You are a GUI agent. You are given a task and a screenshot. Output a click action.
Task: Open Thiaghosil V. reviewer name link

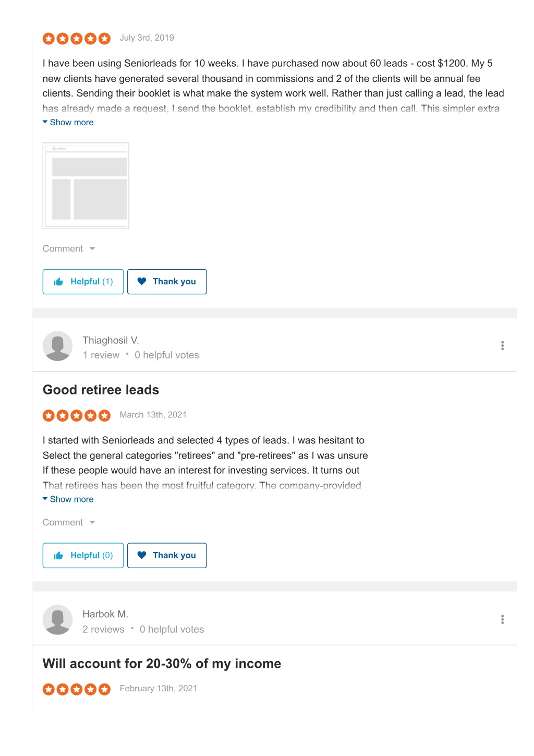pos(111,340)
